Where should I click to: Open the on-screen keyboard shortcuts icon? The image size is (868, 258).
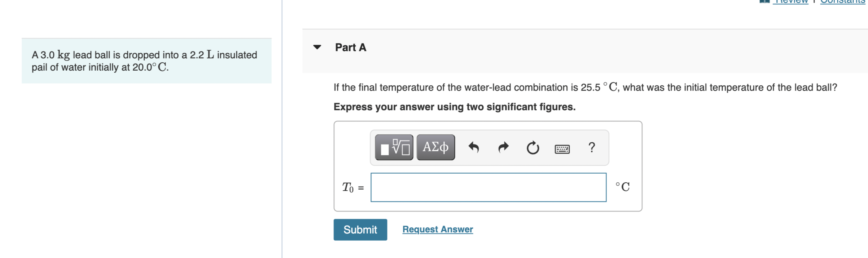coord(562,148)
